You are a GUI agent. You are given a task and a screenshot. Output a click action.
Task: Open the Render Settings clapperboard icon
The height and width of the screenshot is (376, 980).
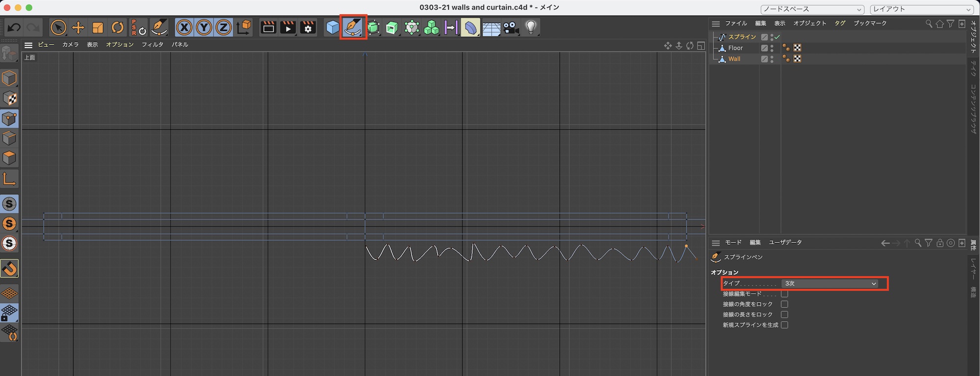pyautogui.click(x=308, y=27)
